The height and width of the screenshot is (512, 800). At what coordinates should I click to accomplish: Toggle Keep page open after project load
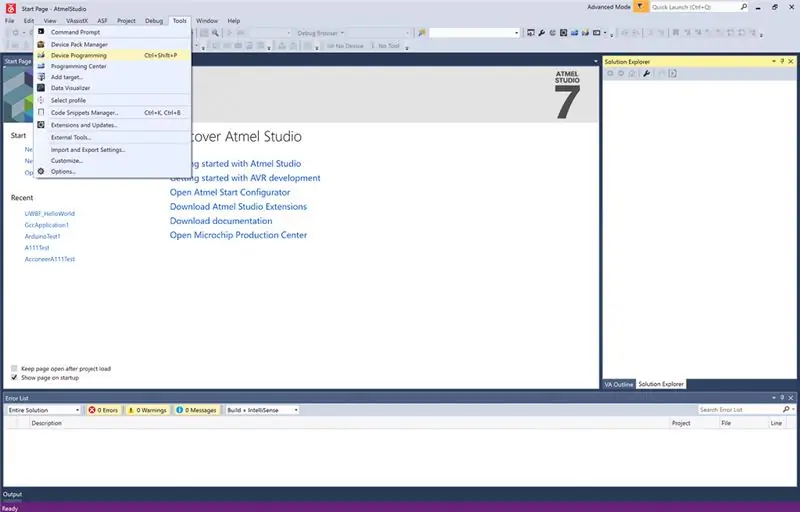tap(14, 368)
